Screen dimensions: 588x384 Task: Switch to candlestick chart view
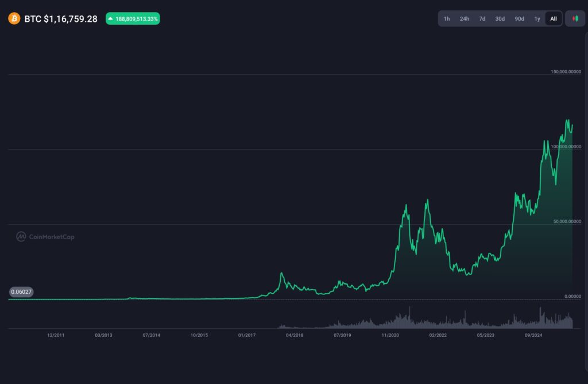pyautogui.click(x=575, y=18)
